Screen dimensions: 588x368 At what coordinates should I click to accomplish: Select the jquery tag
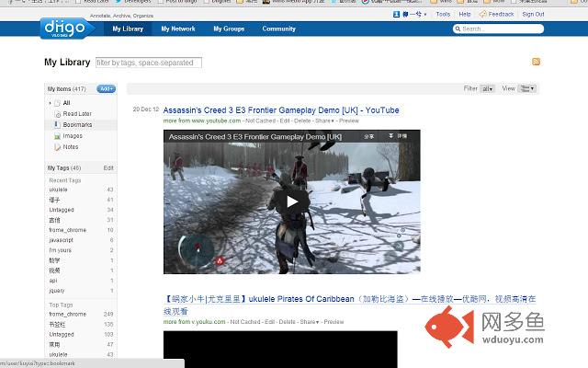(x=57, y=291)
